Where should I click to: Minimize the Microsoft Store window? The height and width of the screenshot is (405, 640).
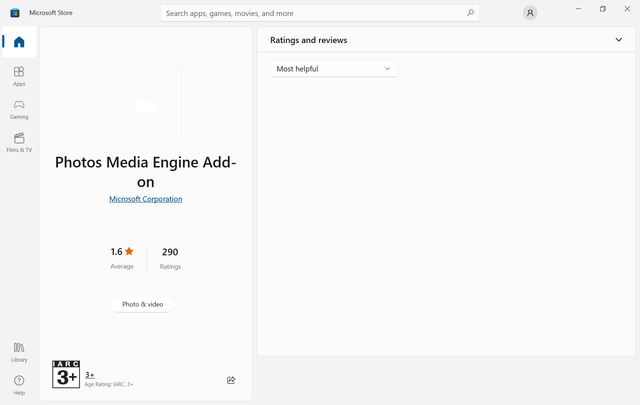coord(578,9)
